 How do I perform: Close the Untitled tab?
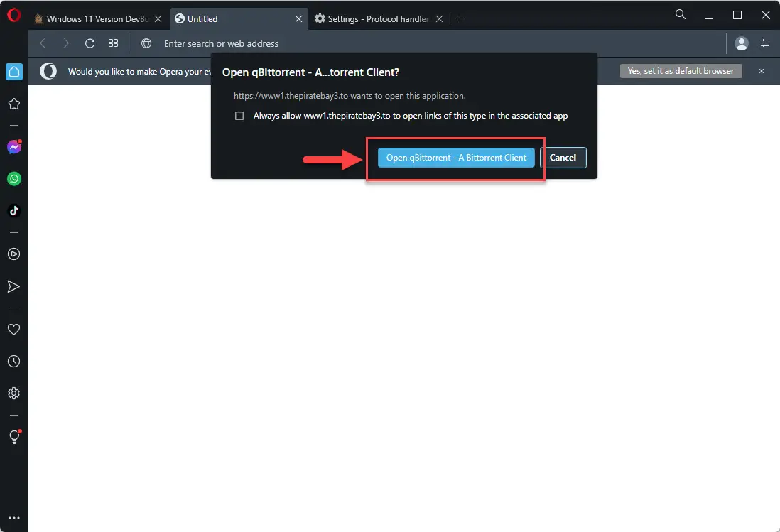pyautogui.click(x=298, y=19)
